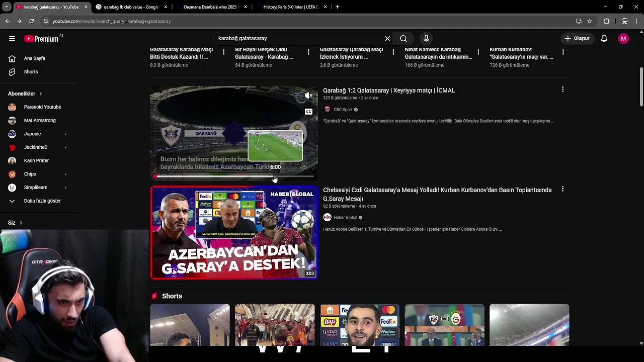
Task: Click the magnifier search button
Action: 404,39
